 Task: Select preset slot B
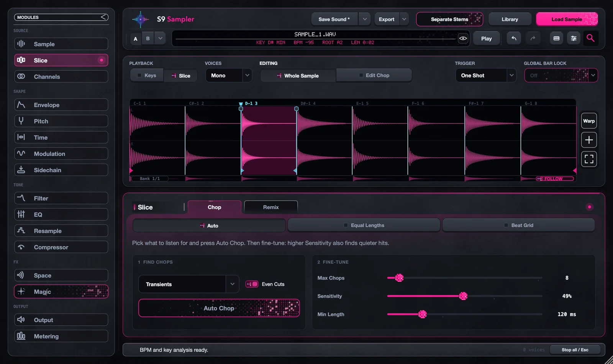coord(148,38)
